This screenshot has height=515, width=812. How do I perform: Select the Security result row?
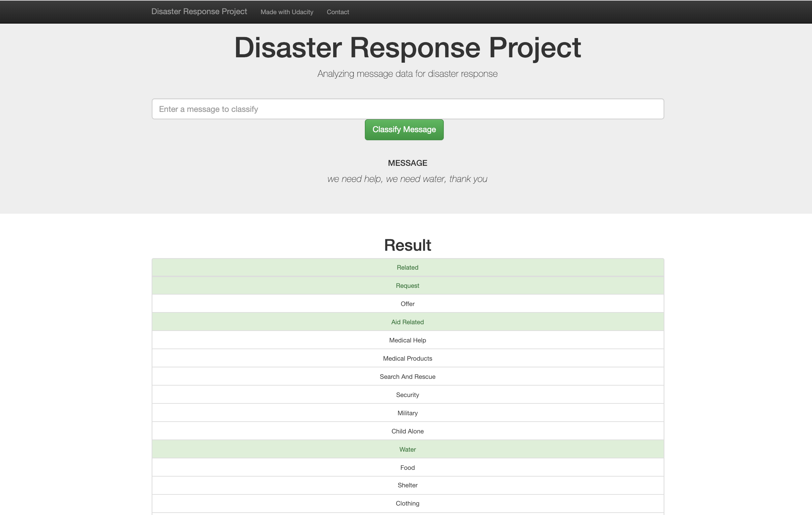(x=408, y=395)
